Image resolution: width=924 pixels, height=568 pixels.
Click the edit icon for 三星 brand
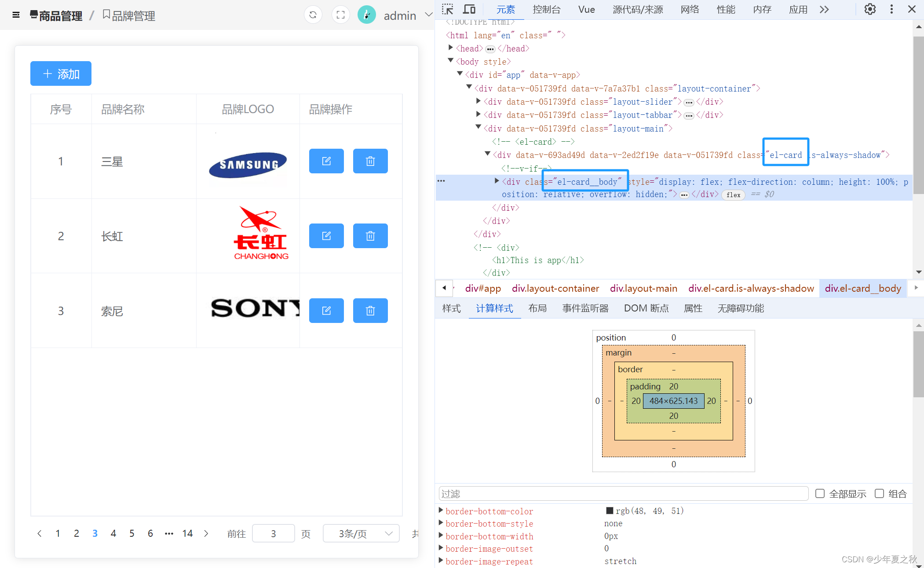point(326,161)
